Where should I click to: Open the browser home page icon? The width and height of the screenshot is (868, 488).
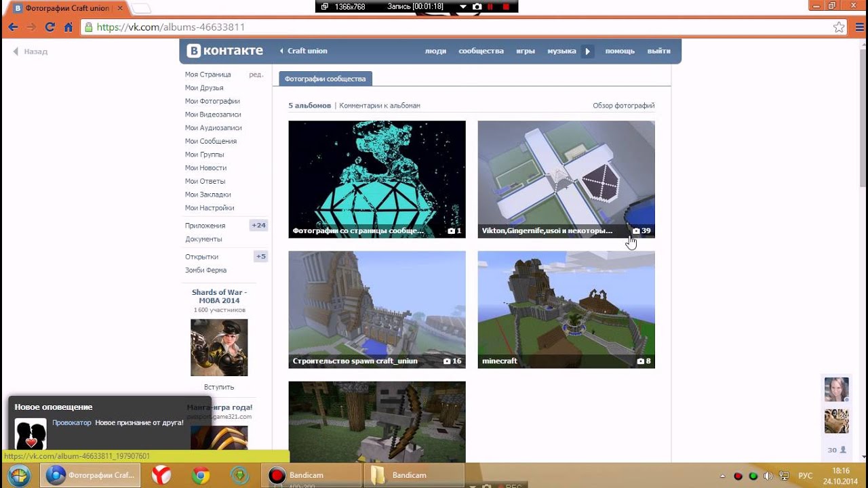point(68,27)
